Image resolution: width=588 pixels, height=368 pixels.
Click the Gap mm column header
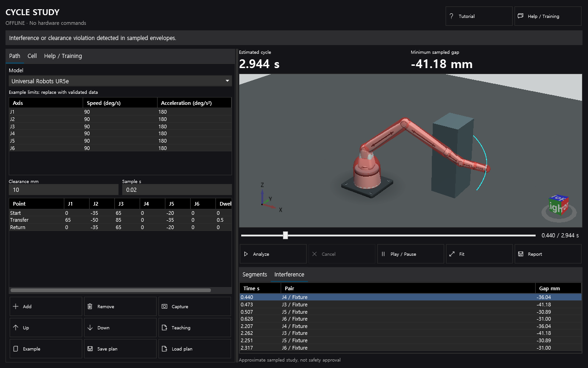559,288
